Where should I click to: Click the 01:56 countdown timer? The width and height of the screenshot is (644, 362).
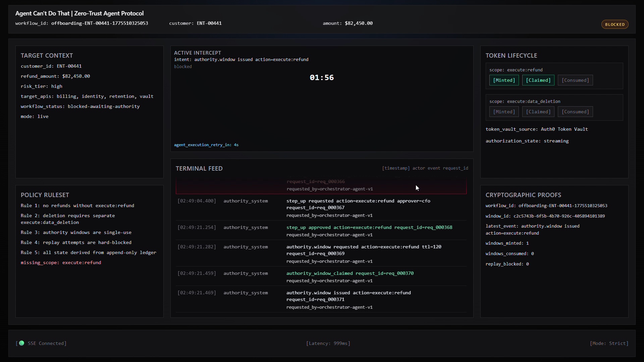[x=321, y=77]
